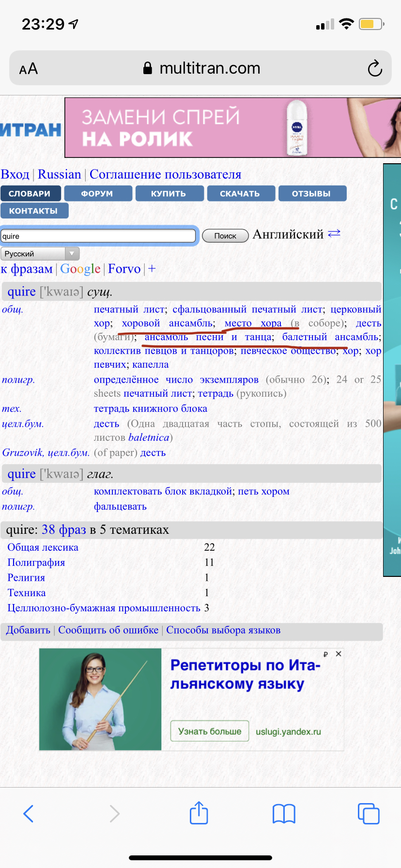Open the Английский source language selector
The image size is (401, 868).
[x=288, y=234]
